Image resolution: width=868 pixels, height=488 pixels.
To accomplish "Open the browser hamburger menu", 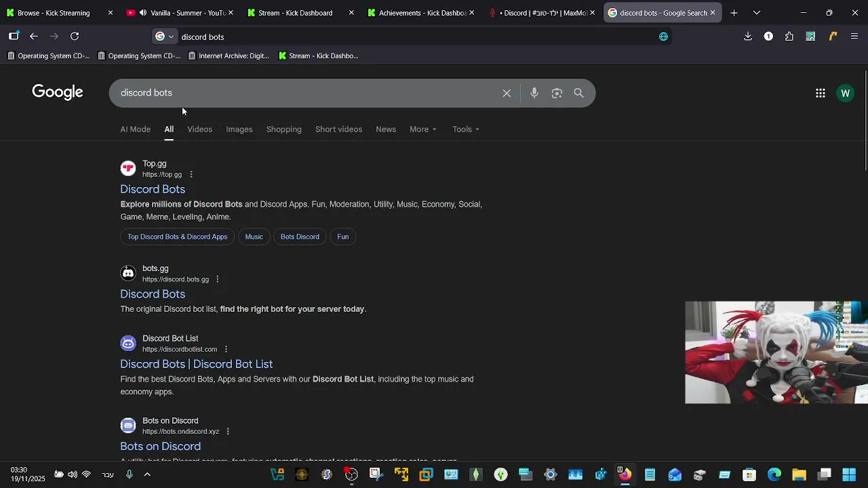I will (x=854, y=37).
